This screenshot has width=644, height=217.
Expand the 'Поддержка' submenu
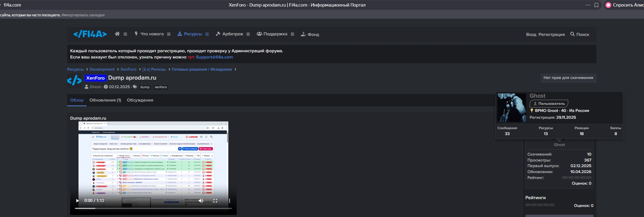[293, 34]
